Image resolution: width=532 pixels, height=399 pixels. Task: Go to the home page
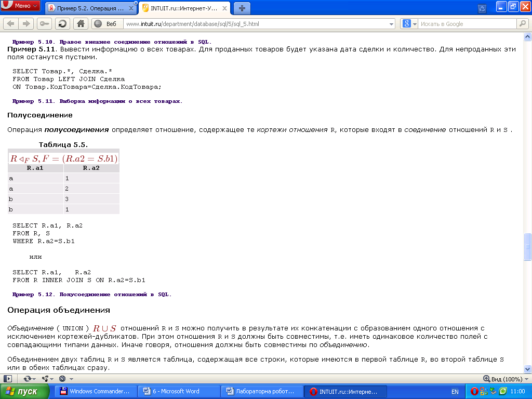80,23
